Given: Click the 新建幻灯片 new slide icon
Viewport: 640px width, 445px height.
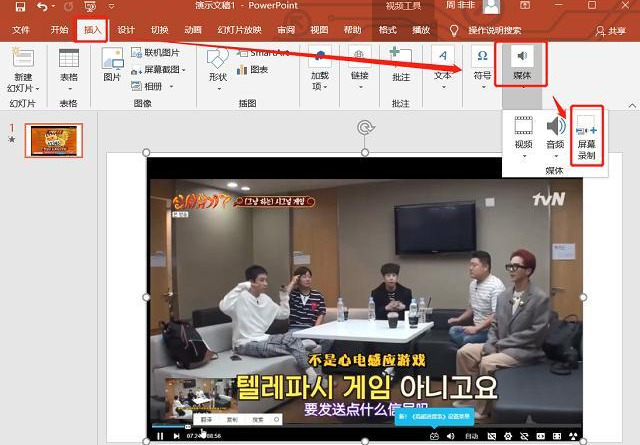Looking at the screenshot, I should coord(22,57).
